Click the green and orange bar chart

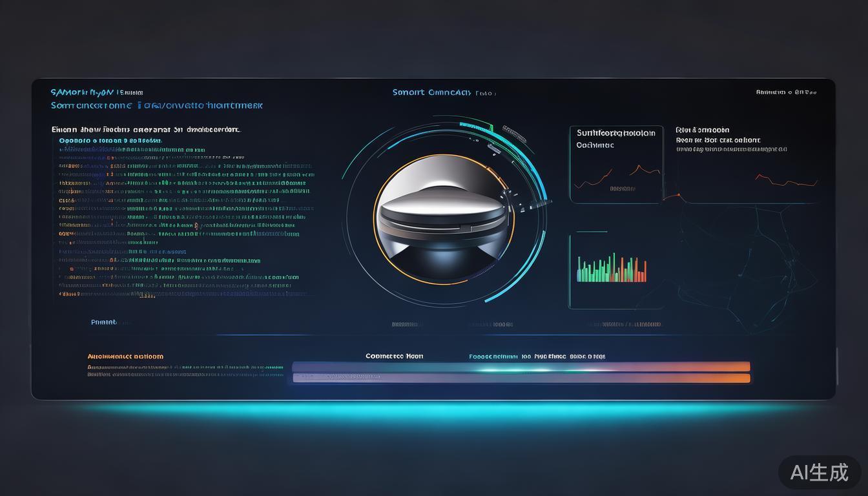[x=611, y=269]
